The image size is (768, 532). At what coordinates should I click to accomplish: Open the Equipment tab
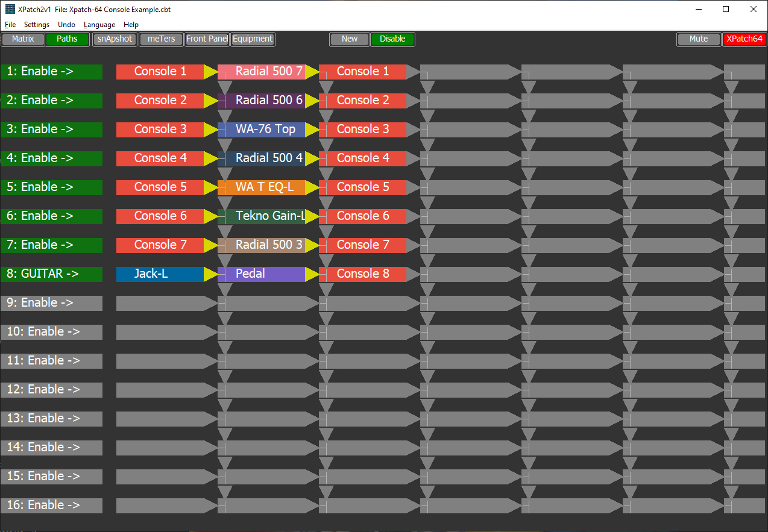point(253,39)
